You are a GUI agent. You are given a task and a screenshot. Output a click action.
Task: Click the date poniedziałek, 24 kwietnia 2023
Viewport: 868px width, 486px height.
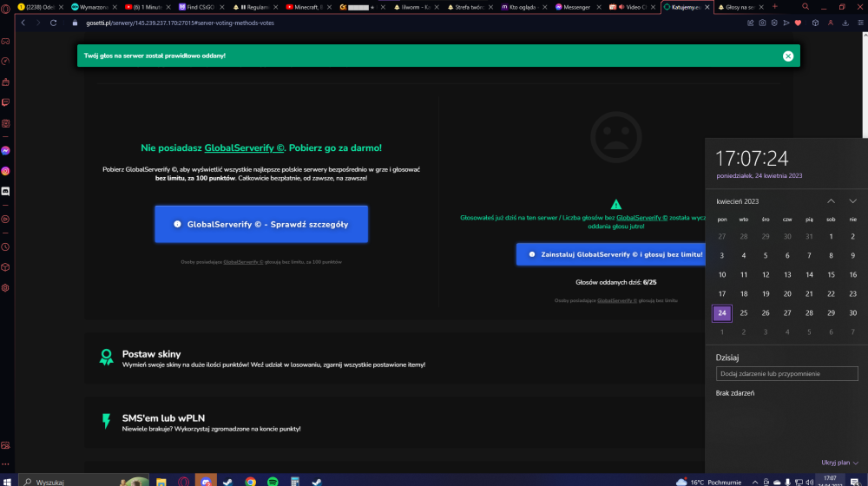[759, 175]
